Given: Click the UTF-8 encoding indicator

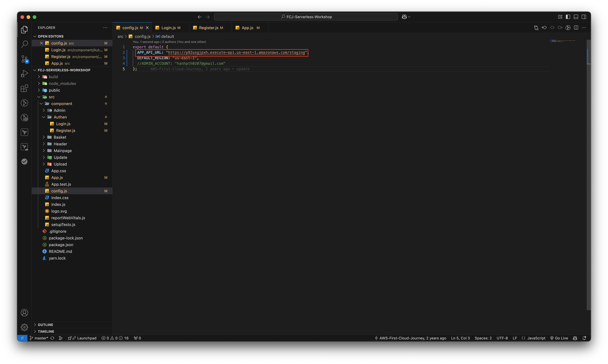Looking at the screenshot, I should pos(502,338).
